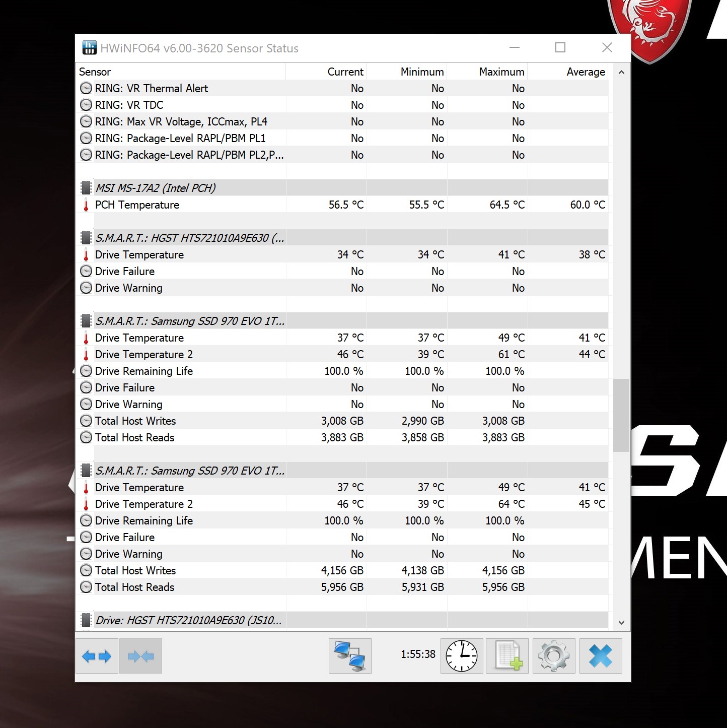This screenshot has height=728, width=727.
Task: Open sensor settings with the gear button
Action: coord(554,656)
